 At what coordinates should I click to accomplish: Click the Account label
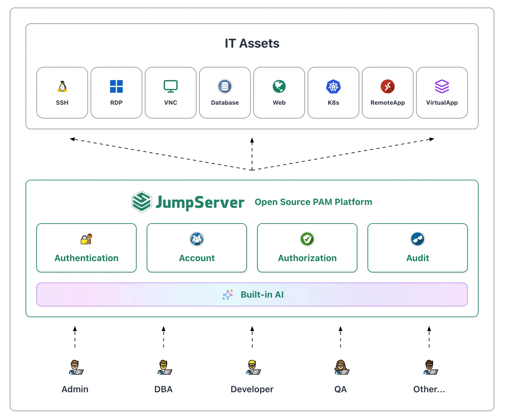(197, 258)
